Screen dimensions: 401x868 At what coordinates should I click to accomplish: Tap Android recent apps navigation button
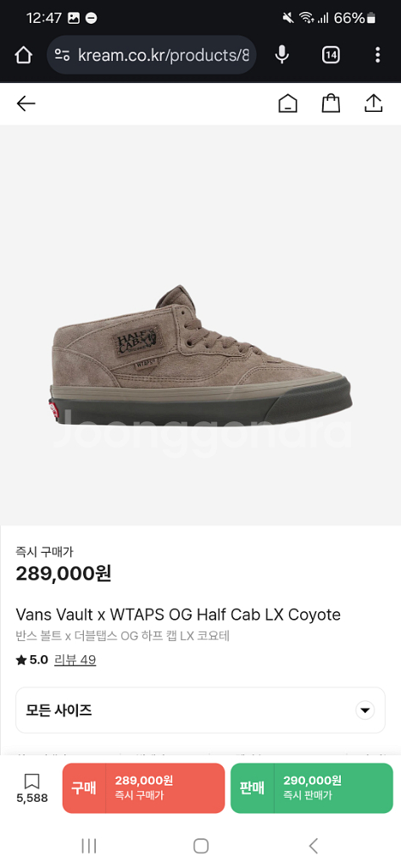[89, 845]
